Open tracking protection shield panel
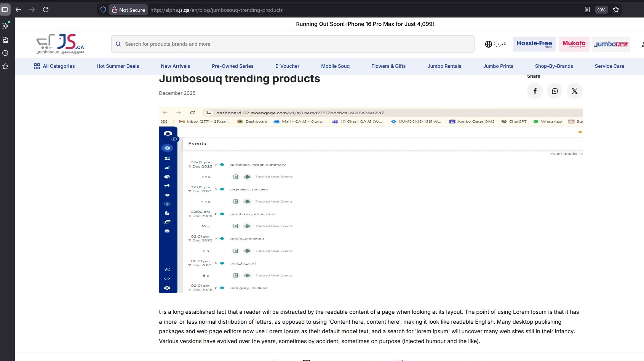644x361 pixels. (x=103, y=10)
